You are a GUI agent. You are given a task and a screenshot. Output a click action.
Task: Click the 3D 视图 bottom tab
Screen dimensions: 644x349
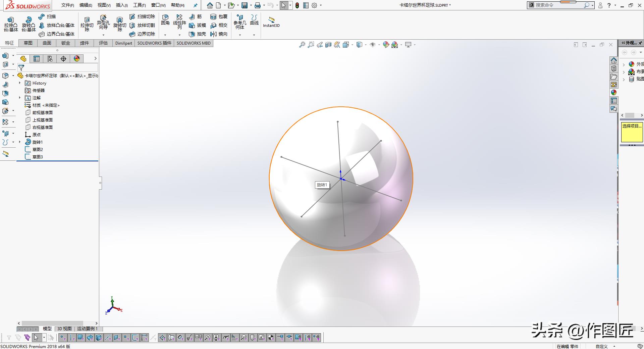click(64, 329)
